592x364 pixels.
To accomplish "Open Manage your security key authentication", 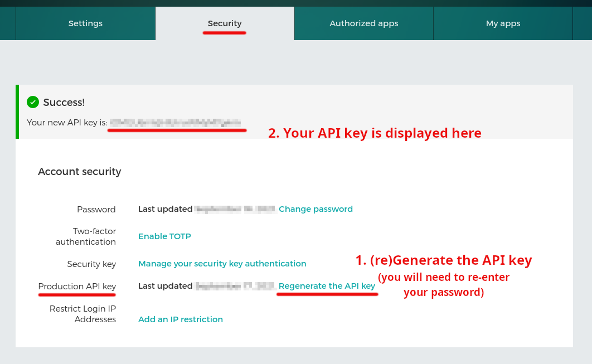I will click(x=222, y=264).
